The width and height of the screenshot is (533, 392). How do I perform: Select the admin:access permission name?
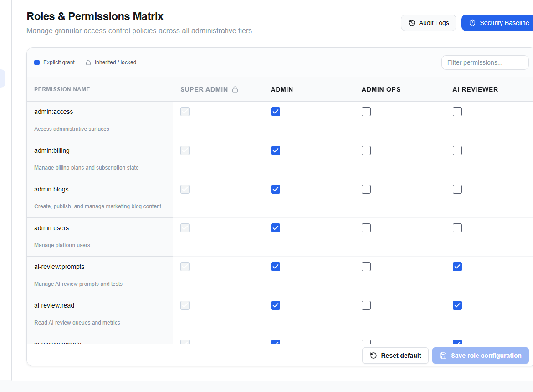coord(54,112)
